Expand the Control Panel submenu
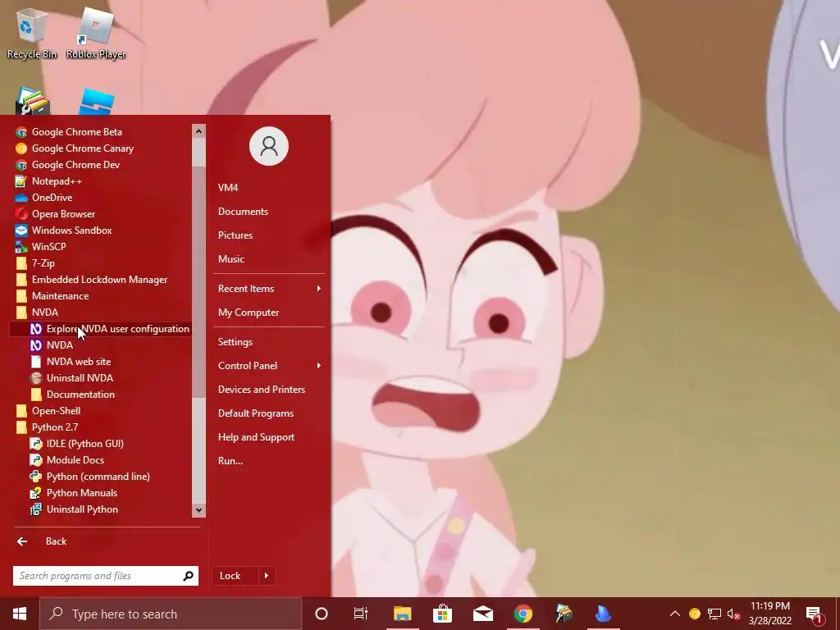840x630 pixels. 269,366
